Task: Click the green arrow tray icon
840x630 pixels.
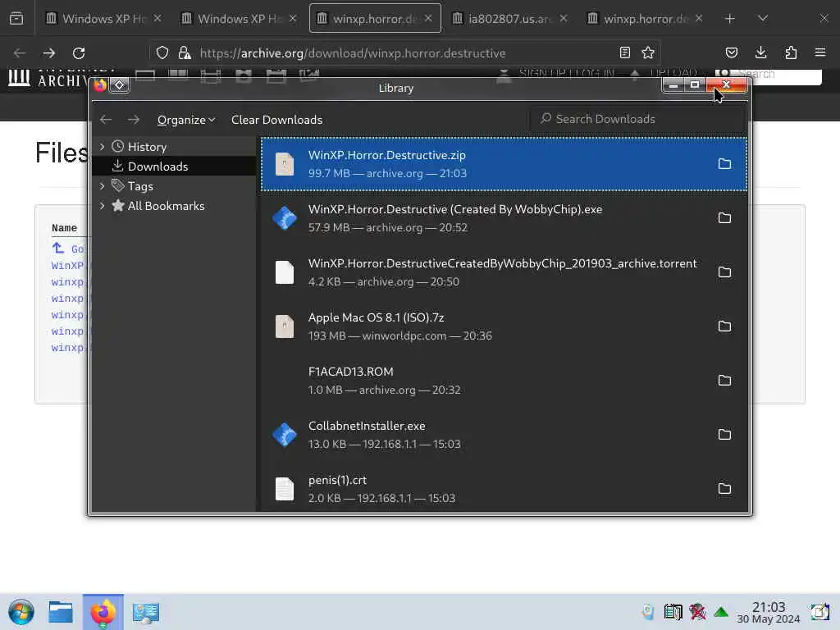Action: (721, 612)
